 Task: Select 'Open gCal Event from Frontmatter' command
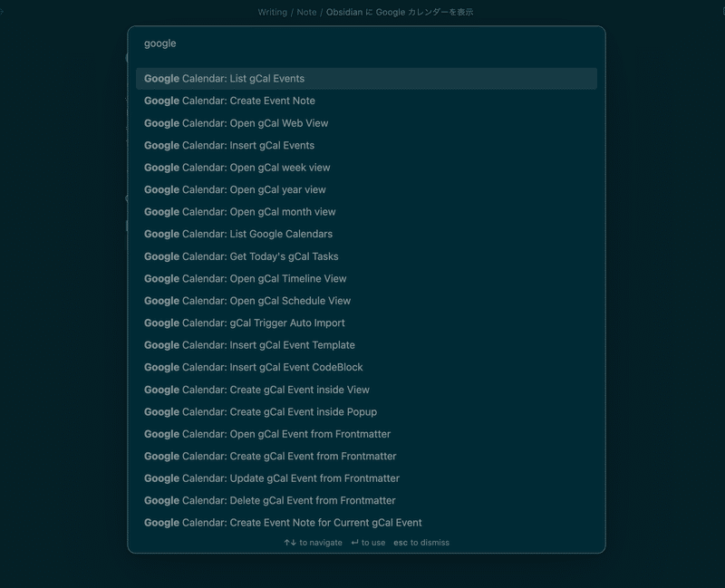tap(366, 434)
